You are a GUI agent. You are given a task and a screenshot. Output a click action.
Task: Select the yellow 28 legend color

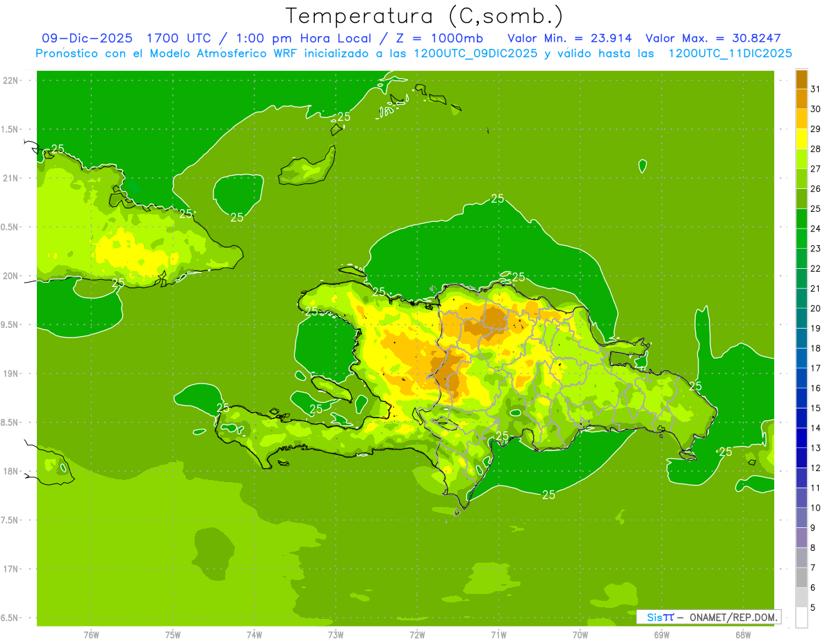click(x=801, y=139)
